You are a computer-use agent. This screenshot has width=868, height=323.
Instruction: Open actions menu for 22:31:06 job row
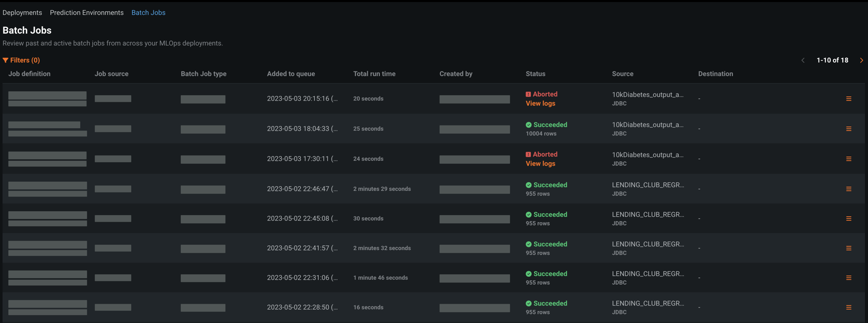coord(849,278)
